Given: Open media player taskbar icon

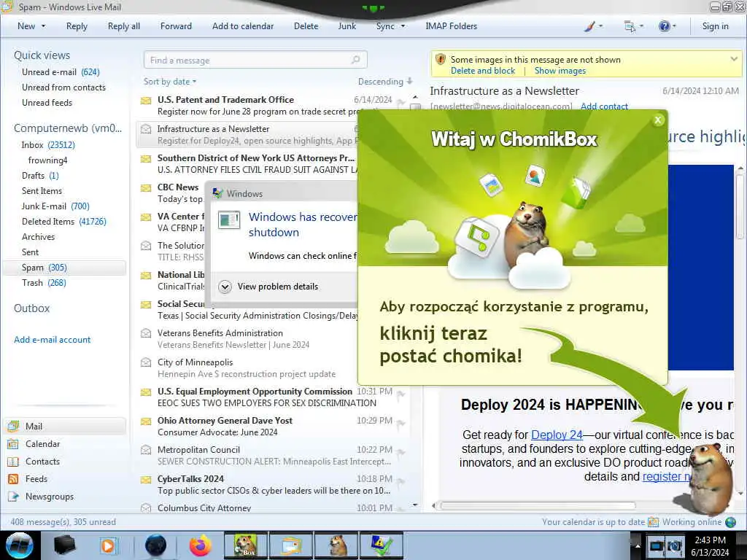Looking at the screenshot, I should (108, 545).
